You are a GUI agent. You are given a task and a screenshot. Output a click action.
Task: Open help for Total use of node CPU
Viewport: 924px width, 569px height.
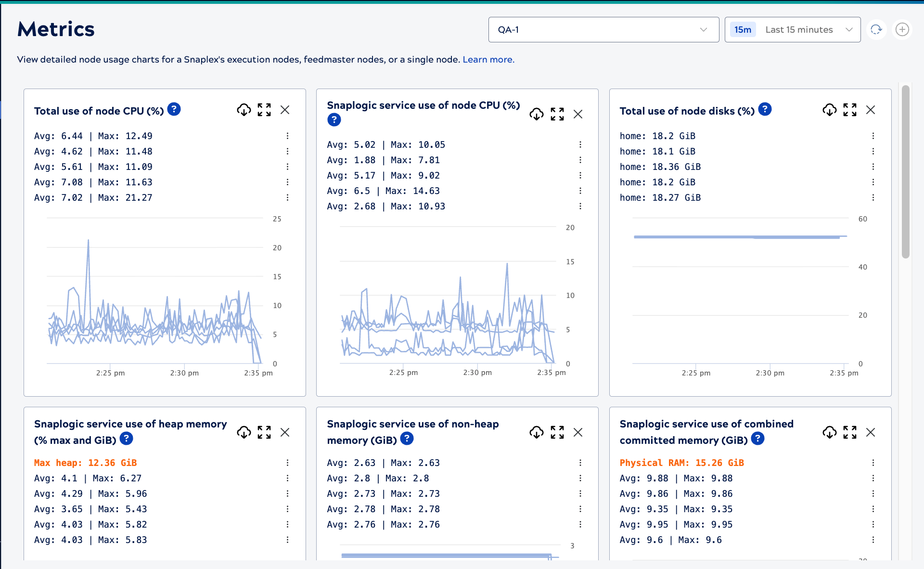[x=174, y=109]
